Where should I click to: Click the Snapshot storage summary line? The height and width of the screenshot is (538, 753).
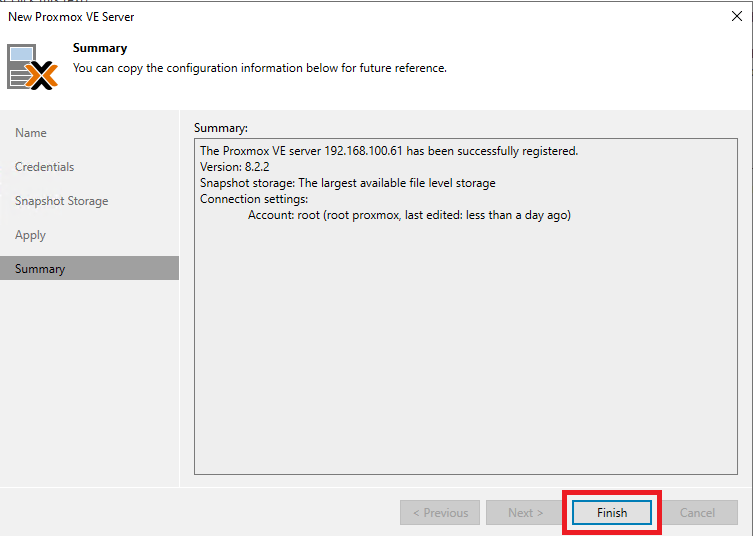347,183
